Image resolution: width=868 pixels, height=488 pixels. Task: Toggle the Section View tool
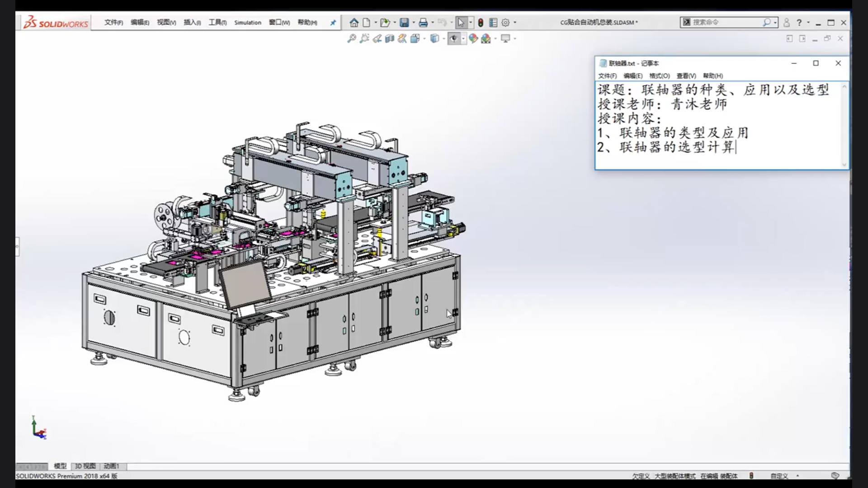pos(390,38)
